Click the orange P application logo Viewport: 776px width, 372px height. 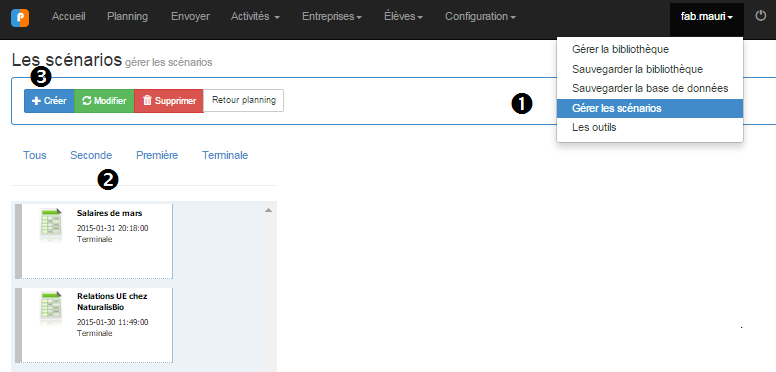(20, 17)
